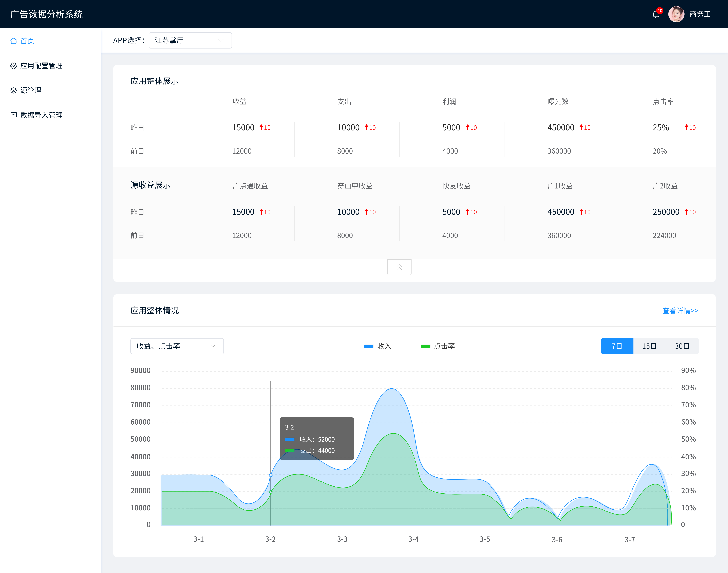Toggle the blue 收入 legend swatch
This screenshot has height=573, width=728.
point(369,346)
